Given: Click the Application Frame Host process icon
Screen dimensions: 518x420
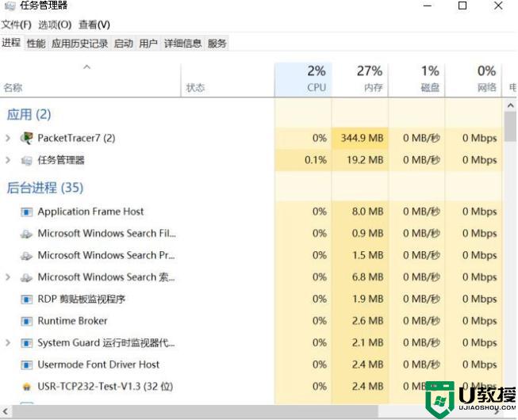Looking at the screenshot, I should (x=26, y=212).
